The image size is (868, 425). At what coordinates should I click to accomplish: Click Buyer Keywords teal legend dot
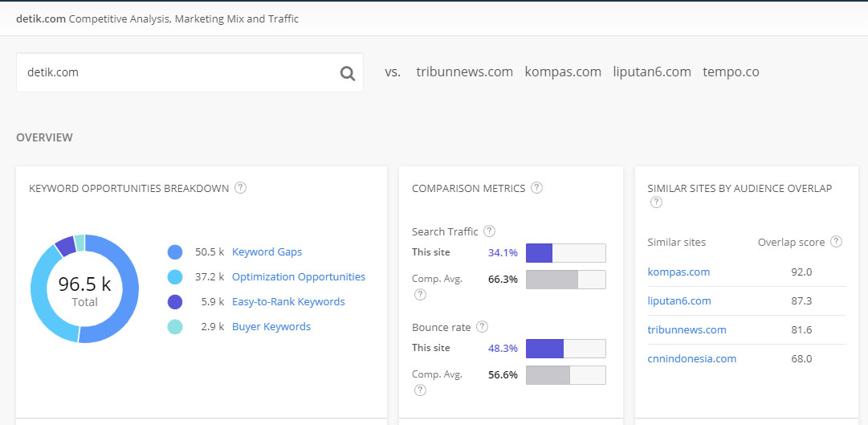[x=175, y=327]
